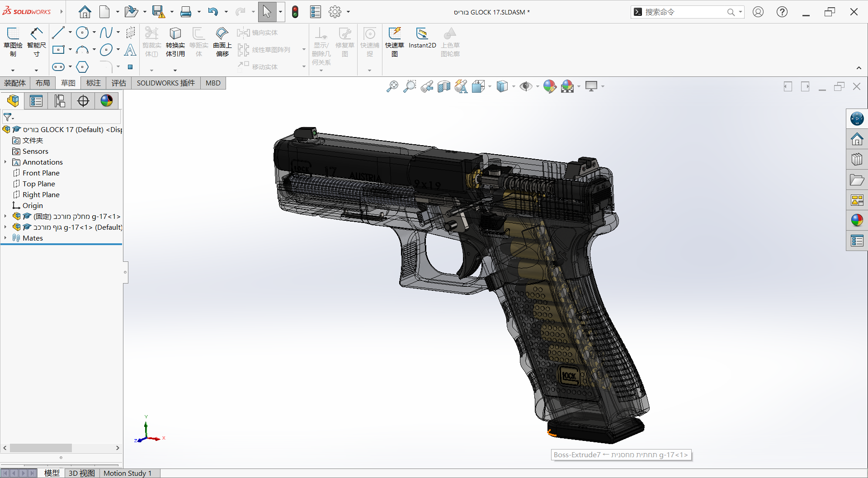
Task: Click the Rebuild traffic light icon
Action: [x=295, y=12]
